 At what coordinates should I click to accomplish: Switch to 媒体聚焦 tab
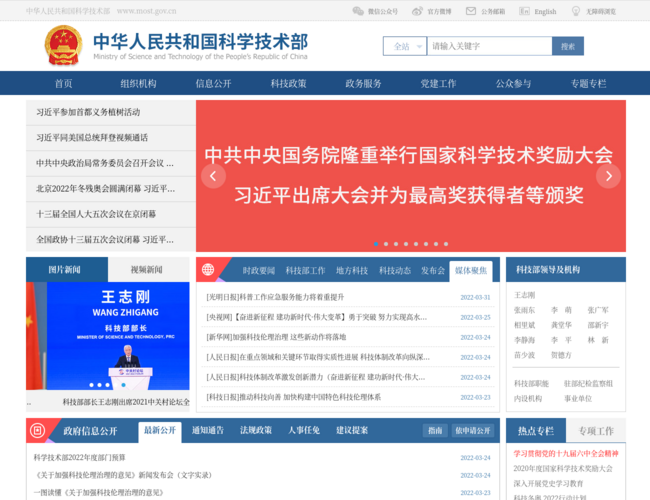click(x=471, y=271)
